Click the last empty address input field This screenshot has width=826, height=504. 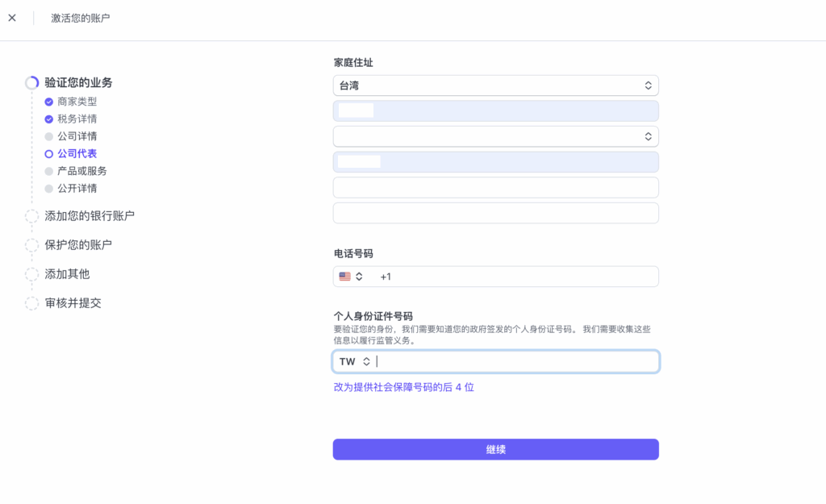[x=495, y=213]
